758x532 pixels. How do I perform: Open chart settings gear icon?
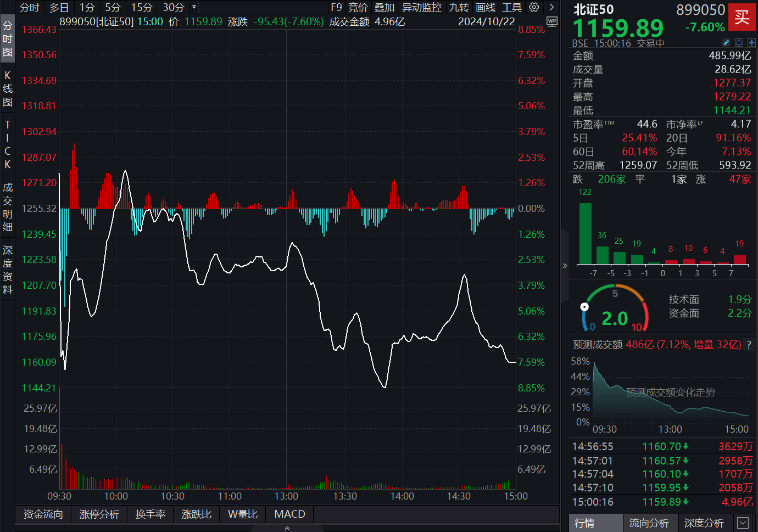[534, 7]
